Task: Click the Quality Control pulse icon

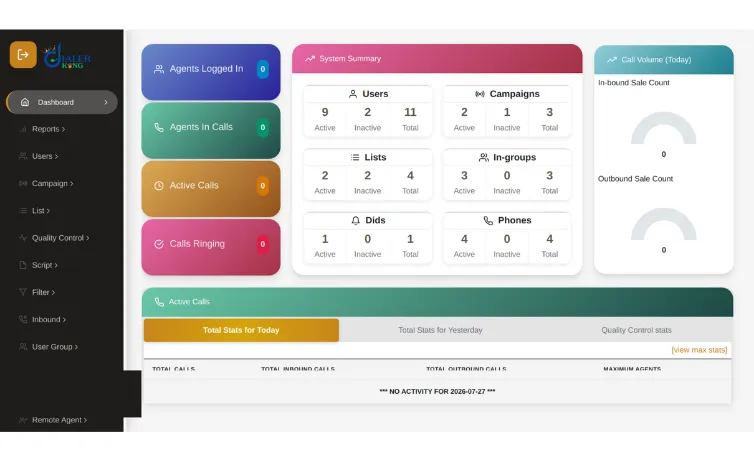Action: 23,237
